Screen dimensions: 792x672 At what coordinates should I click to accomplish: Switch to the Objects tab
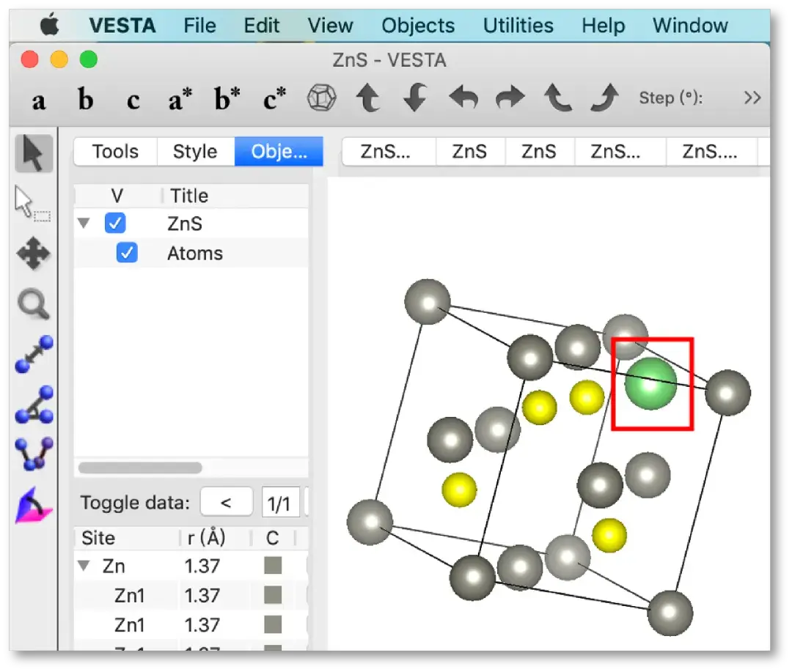pos(279,151)
